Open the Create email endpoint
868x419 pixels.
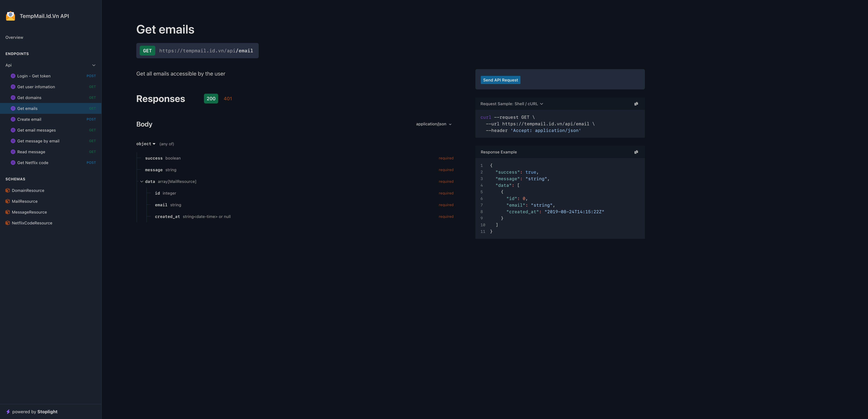coord(51,119)
